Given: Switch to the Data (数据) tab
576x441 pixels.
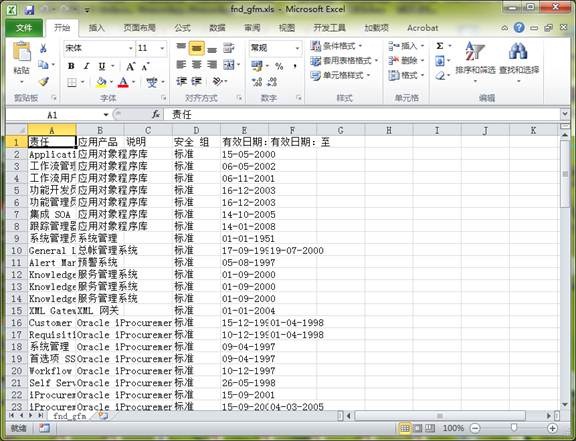Looking at the screenshot, I should [217, 28].
